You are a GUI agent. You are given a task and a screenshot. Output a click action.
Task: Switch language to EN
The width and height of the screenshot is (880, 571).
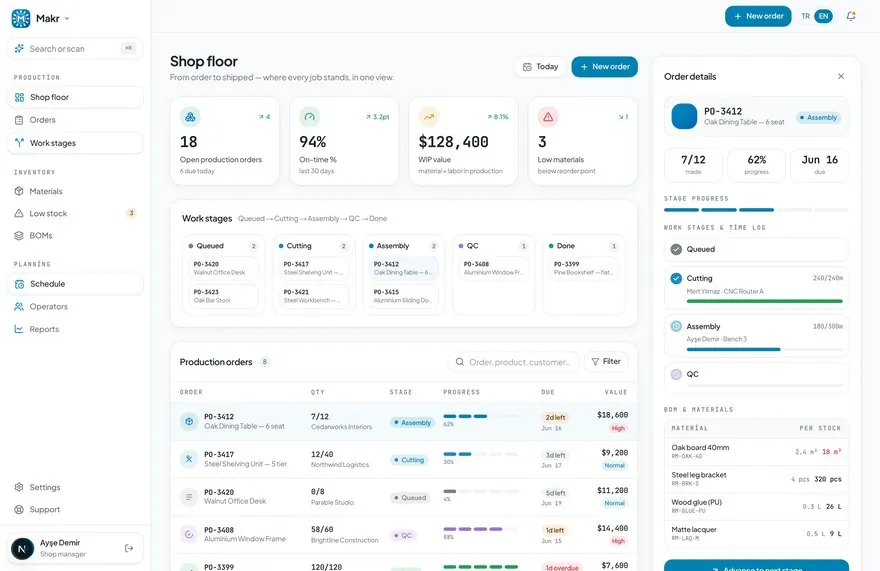click(x=823, y=16)
